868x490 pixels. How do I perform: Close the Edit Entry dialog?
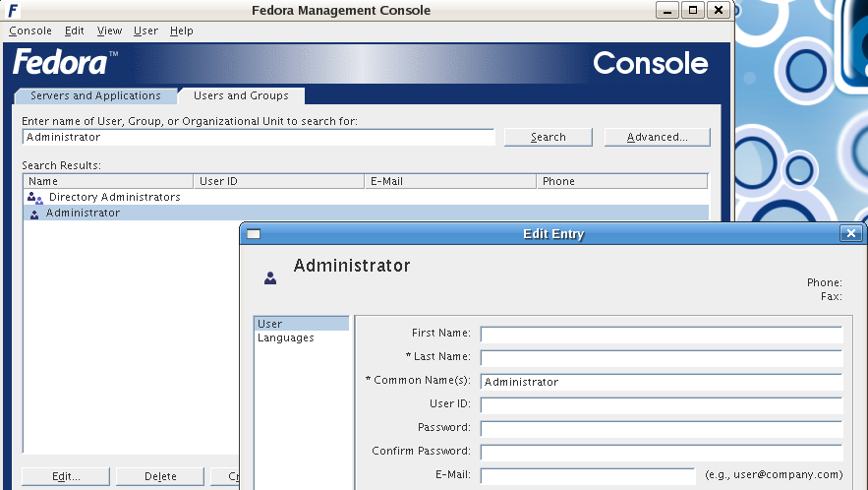(851, 233)
